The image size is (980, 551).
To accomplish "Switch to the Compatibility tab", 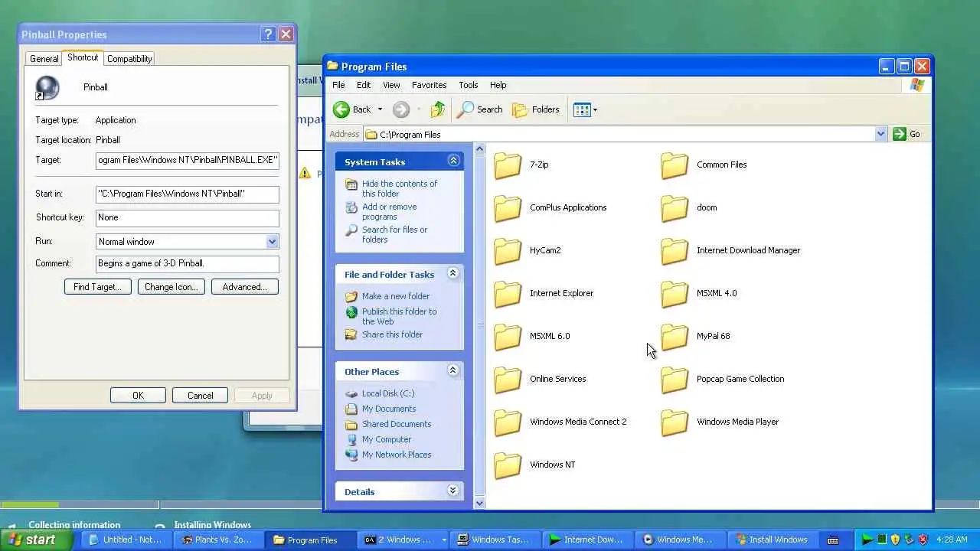I will tap(129, 59).
